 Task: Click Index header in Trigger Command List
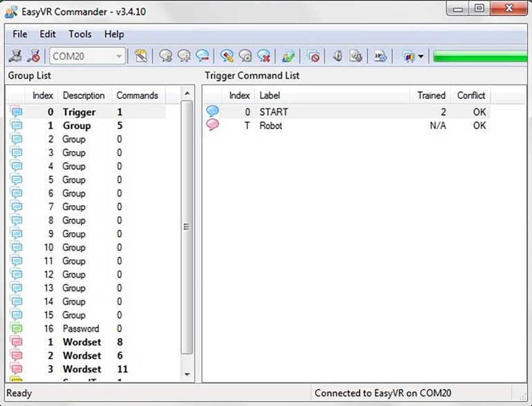pyautogui.click(x=238, y=95)
